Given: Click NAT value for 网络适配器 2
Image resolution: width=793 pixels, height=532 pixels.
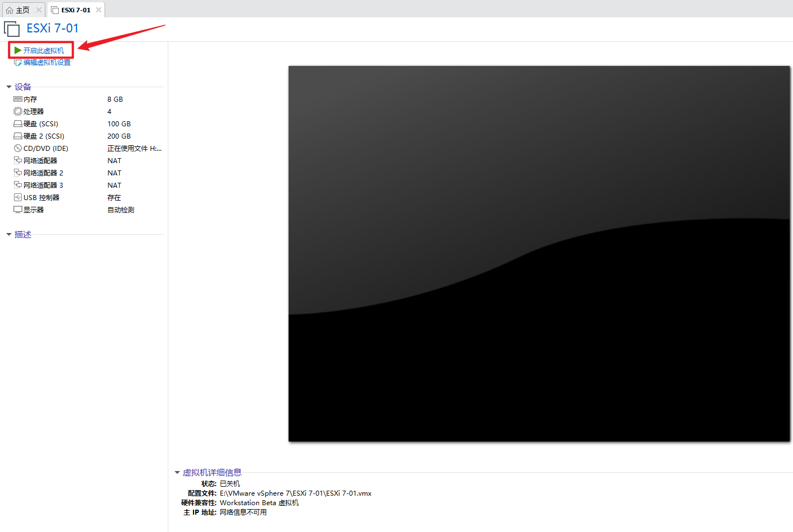Looking at the screenshot, I should pos(114,173).
